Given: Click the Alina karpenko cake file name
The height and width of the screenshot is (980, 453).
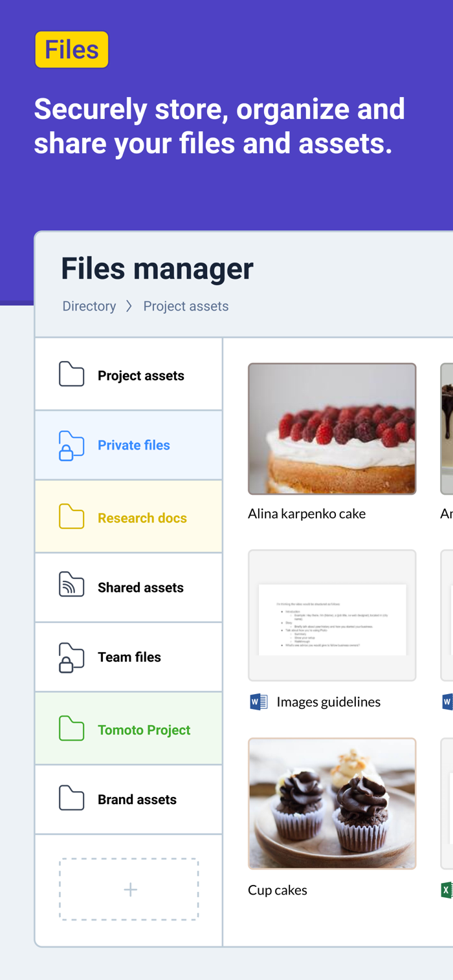Looking at the screenshot, I should 307,514.
